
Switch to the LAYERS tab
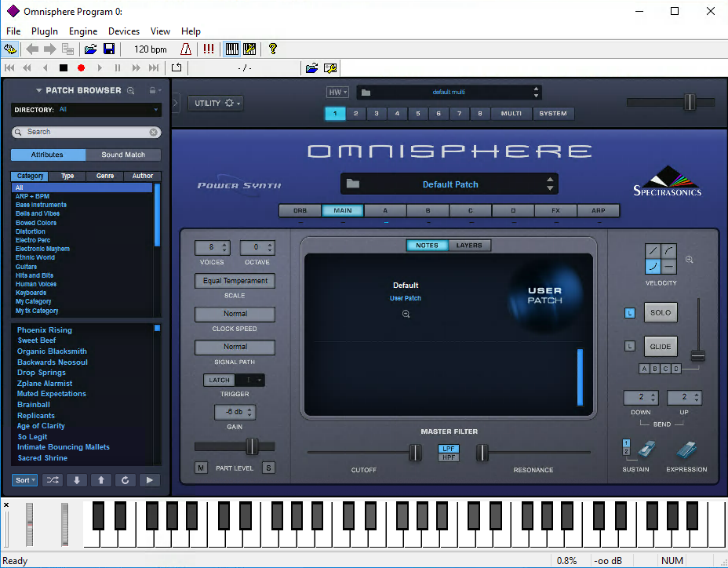point(469,246)
